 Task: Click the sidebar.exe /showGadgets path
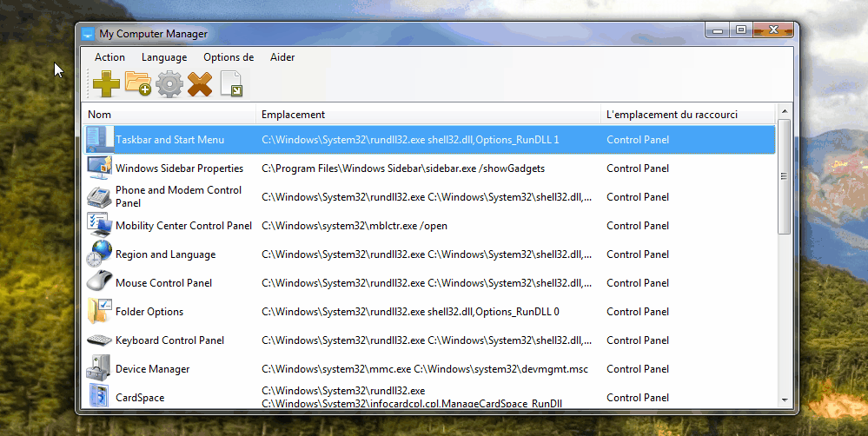click(403, 168)
